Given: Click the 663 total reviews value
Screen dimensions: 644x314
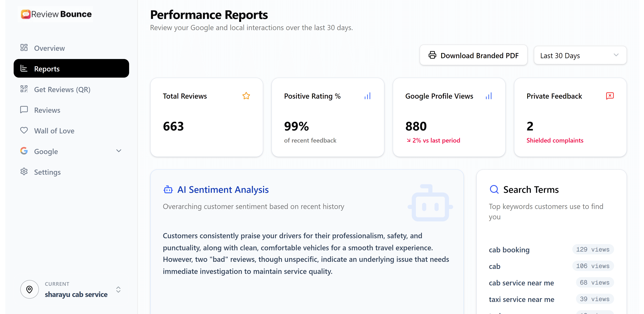Looking at the screenshot, I should click(x=173, y=126).
